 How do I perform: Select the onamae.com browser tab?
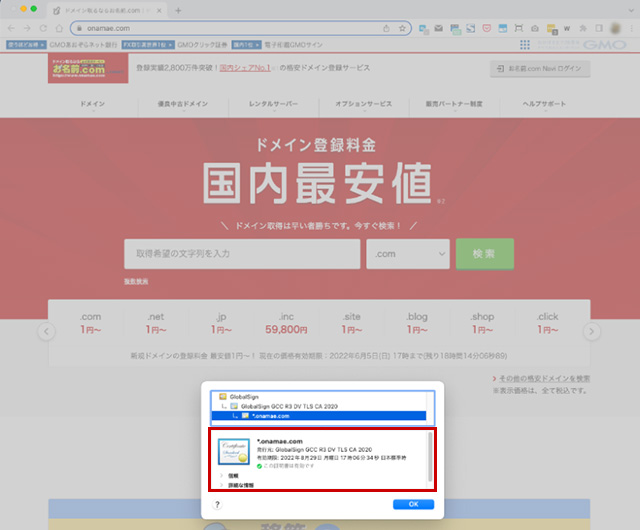point(107,11)
